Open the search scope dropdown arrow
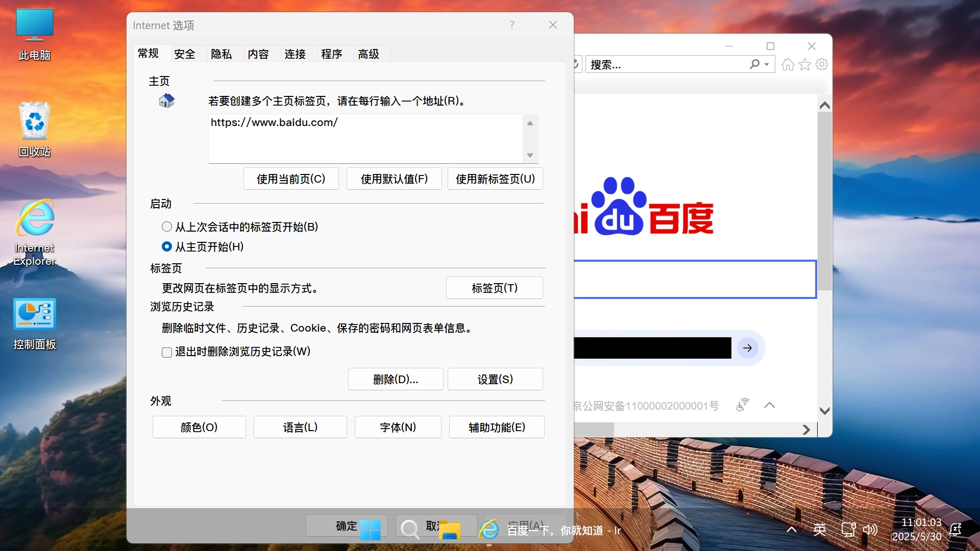Image resolution: width=980 pixels, height=551 pixels. (x=766, y=64)
